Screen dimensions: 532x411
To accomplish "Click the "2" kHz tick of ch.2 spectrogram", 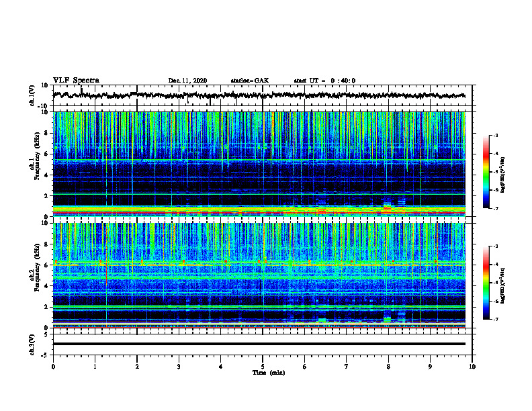I will click(46, 307).
